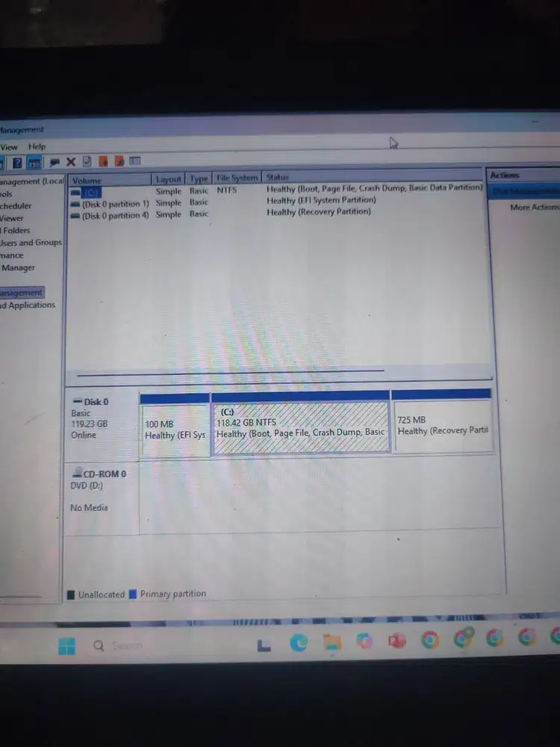560x747 pixels.
Task: Select the Performance tree item
Action: (11, 255)
